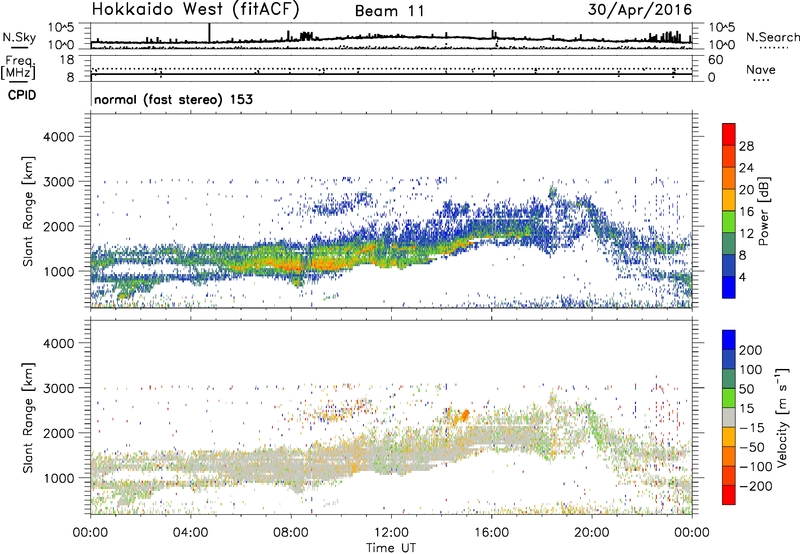Click the gray -15 to 15 velocity swatch

[x=729, y=417]
